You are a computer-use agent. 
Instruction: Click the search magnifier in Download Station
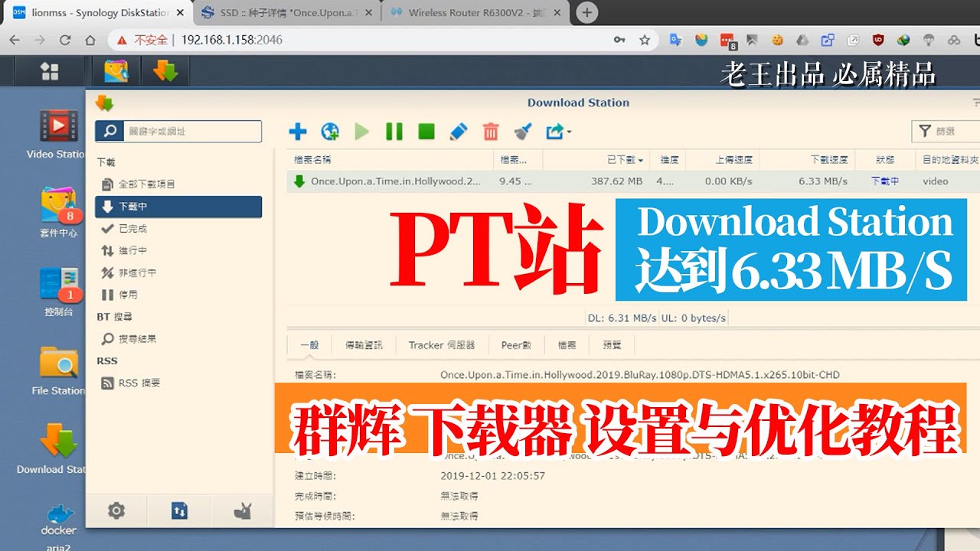pyautogui.click(x=109, y=132)
